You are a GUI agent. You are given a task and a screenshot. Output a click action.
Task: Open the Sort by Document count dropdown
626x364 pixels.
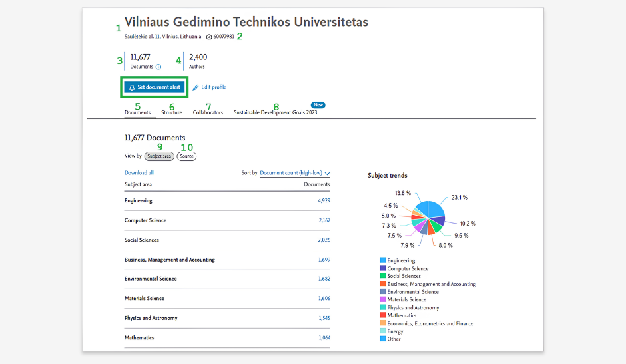pos(295,173)
